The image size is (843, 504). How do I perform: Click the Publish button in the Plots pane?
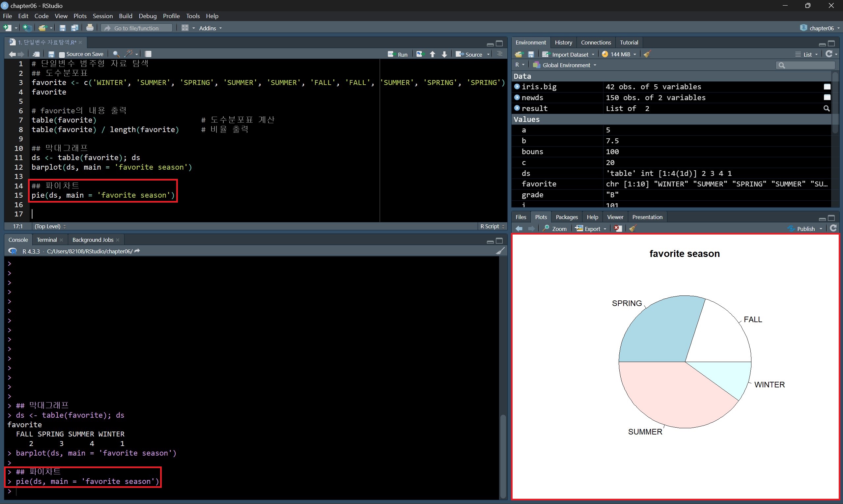805,229
